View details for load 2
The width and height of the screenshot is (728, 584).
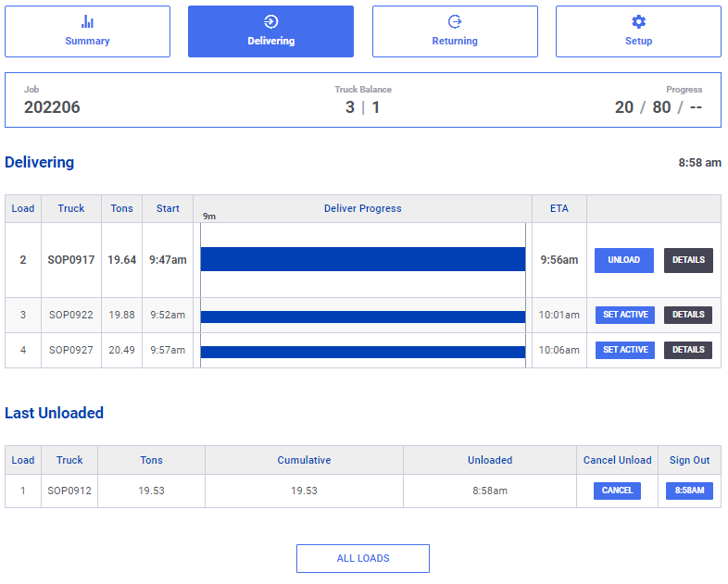(688, 260)
